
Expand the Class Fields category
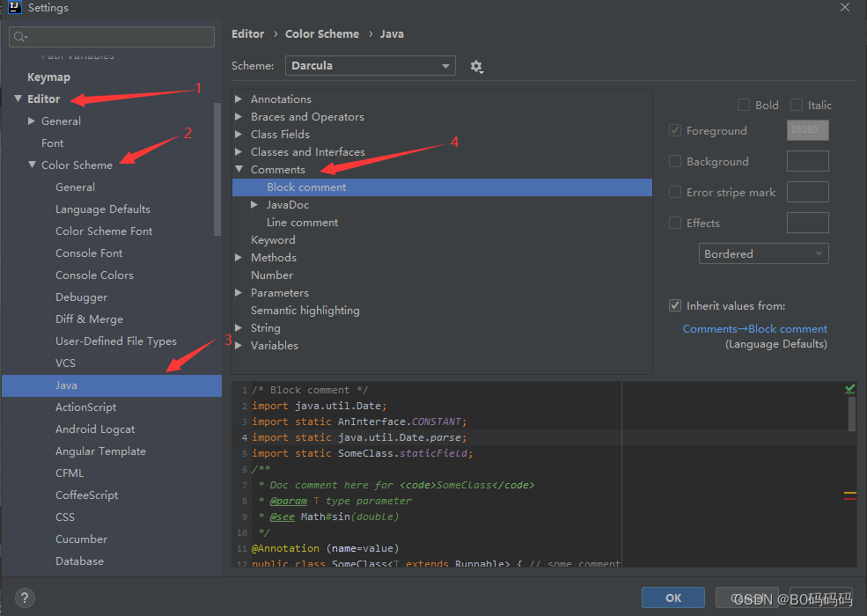click(x=239, y=135)
